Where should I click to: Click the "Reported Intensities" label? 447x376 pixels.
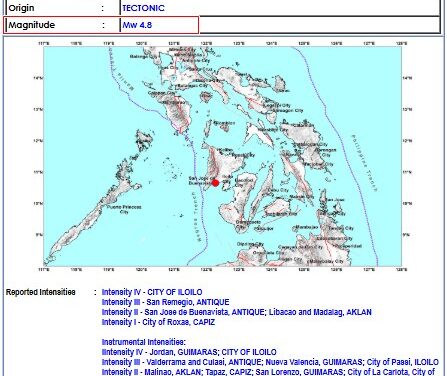40,292
